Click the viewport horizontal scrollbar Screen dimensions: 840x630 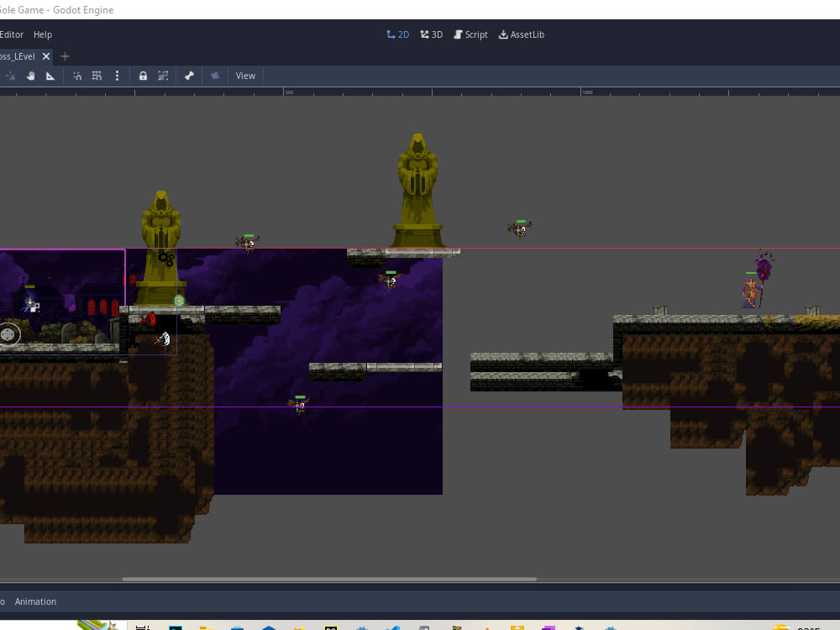(330, 579)
